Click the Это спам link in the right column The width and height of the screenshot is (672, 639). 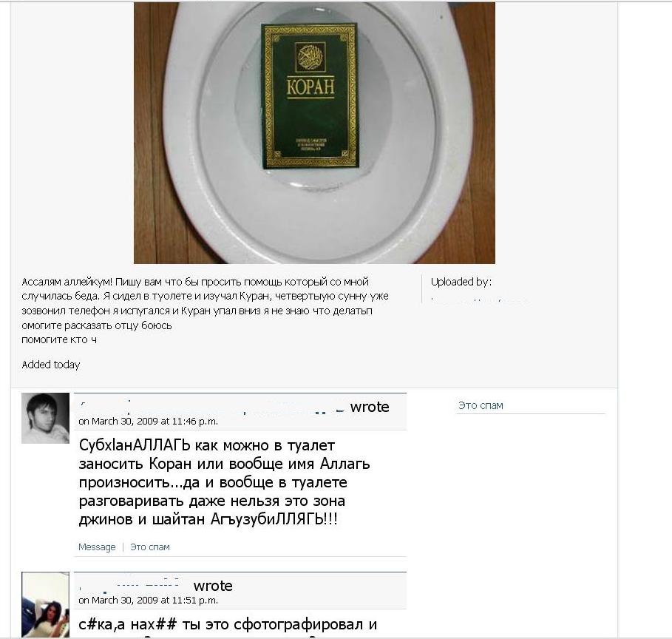(481, 405)
